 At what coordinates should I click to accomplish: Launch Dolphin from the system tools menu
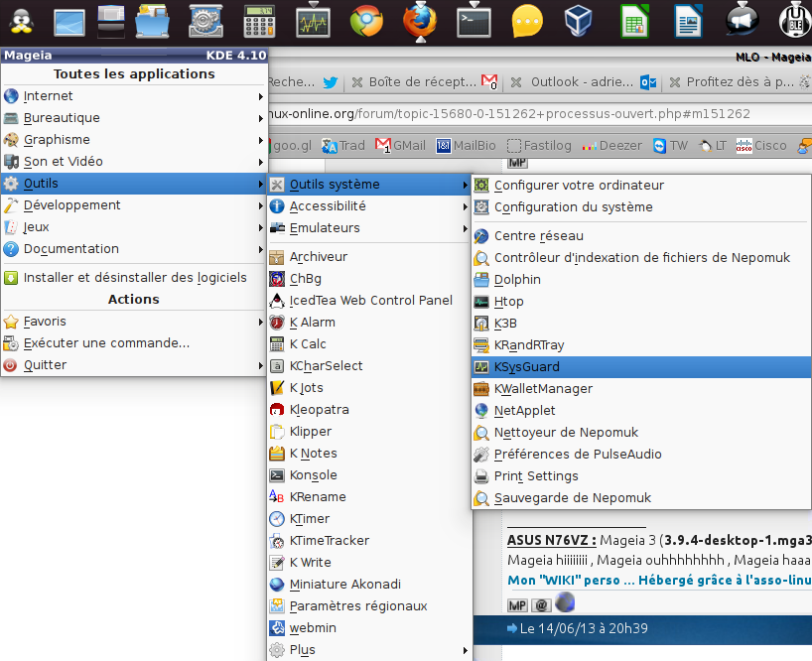pos(641,280)
